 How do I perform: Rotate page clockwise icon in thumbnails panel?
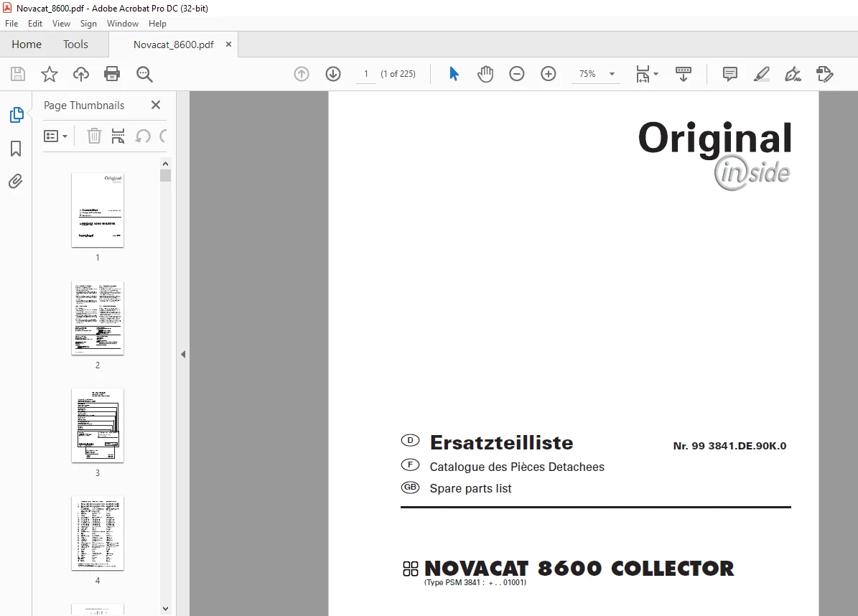(163, 136)
